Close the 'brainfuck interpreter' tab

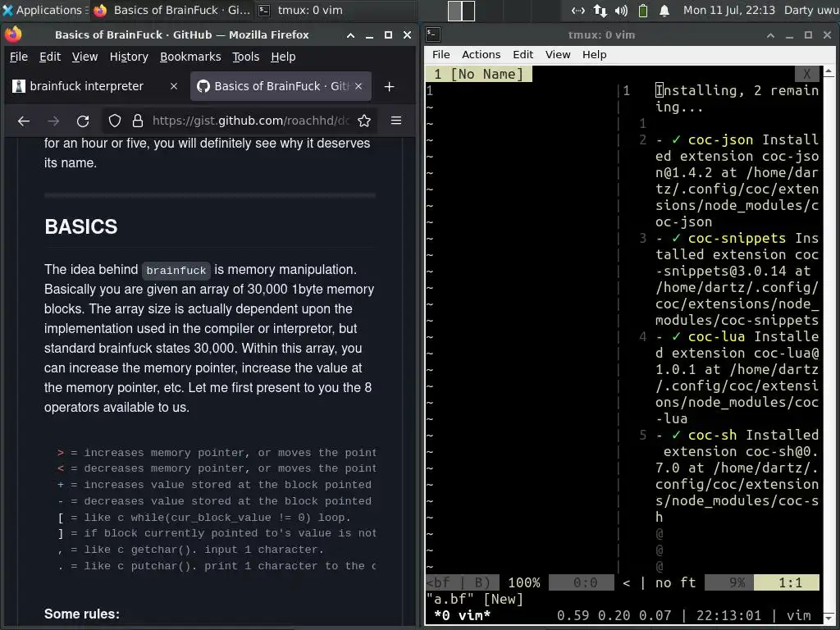[x=174, y=86]
